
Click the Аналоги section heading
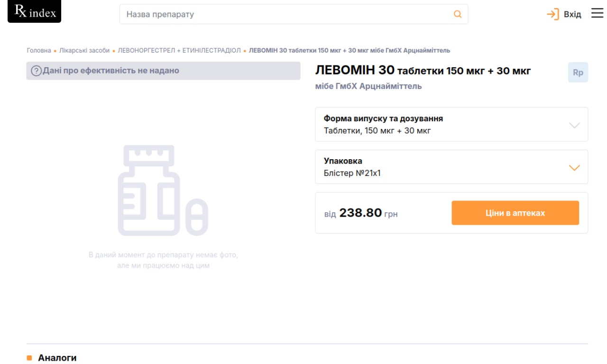point(57,358)
